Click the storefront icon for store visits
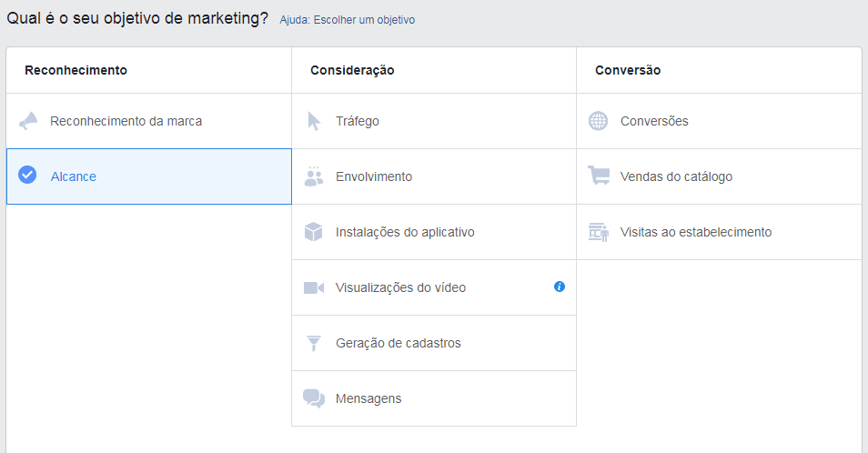 [x=598, y=232]
